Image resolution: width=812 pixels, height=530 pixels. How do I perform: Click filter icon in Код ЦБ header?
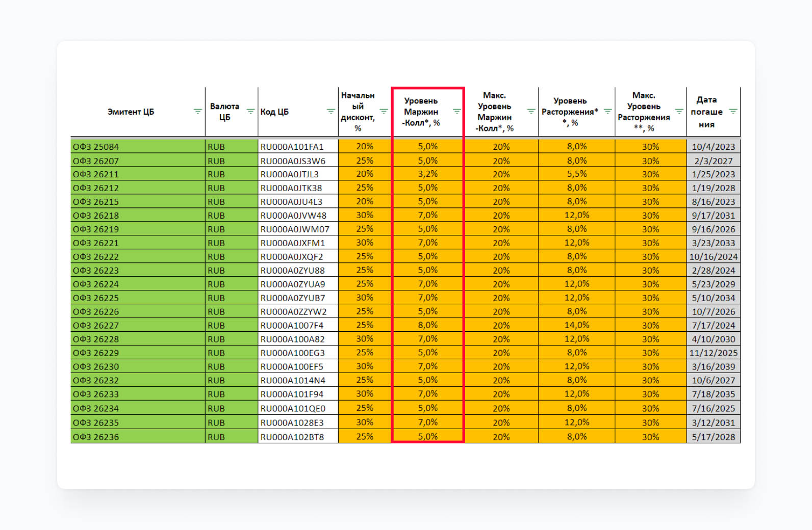tap(331, 112)
